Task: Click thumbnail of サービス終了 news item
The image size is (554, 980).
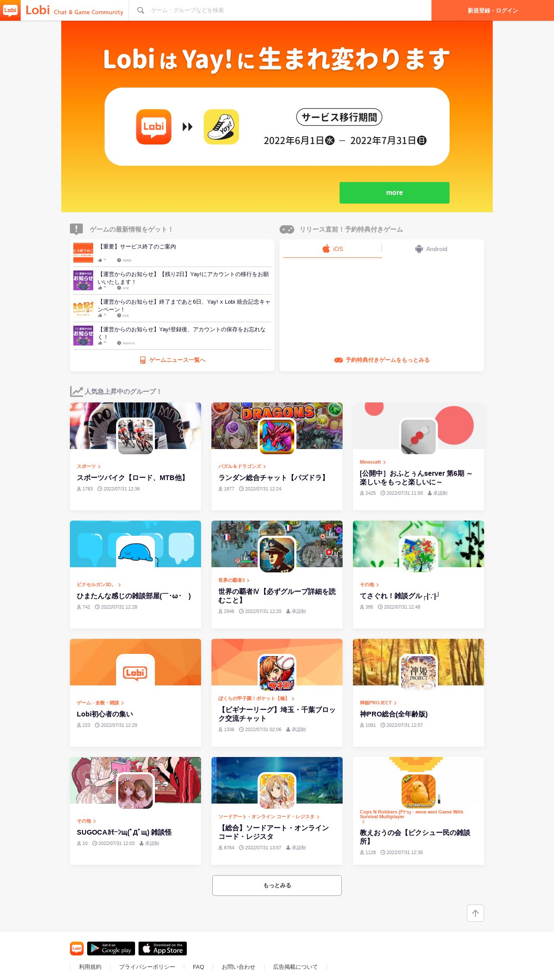Action: pyautogui.click(x=83, y=253)
